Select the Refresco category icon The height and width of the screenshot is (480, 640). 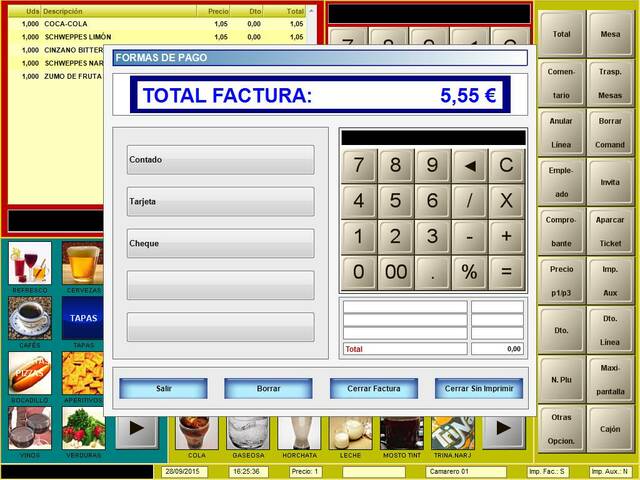coord(30,264)
